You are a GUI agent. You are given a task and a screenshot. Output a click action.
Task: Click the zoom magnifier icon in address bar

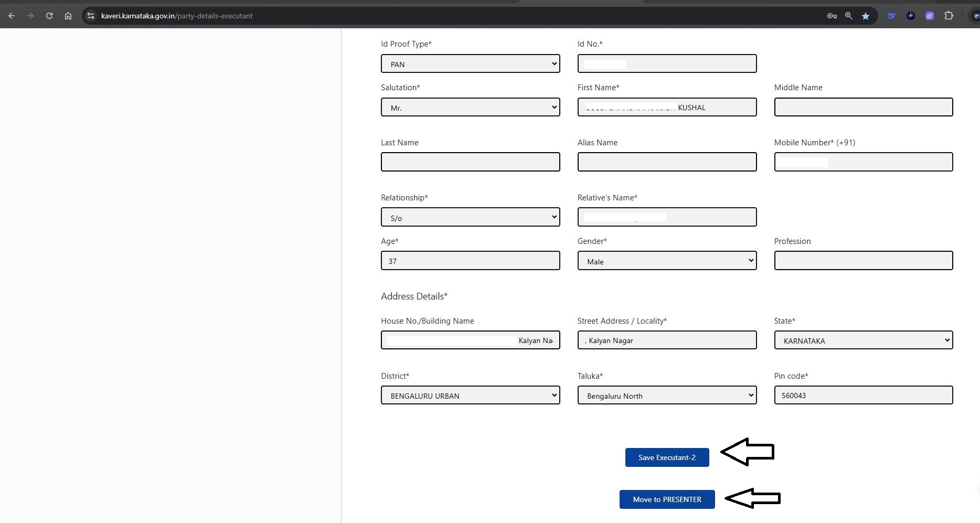(x=848, y=16)
